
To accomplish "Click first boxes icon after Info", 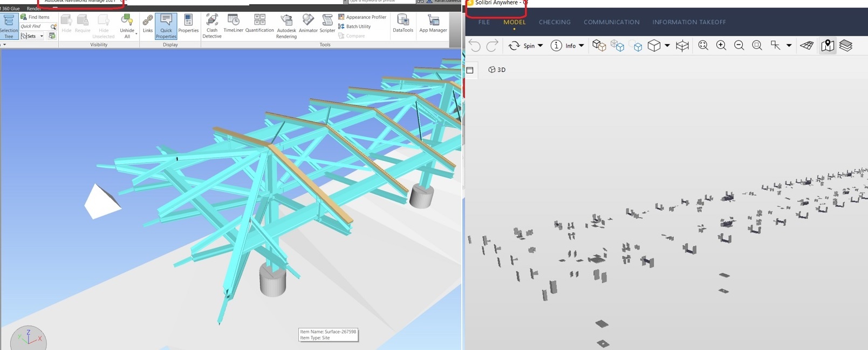I will click(x=599, y=45).
